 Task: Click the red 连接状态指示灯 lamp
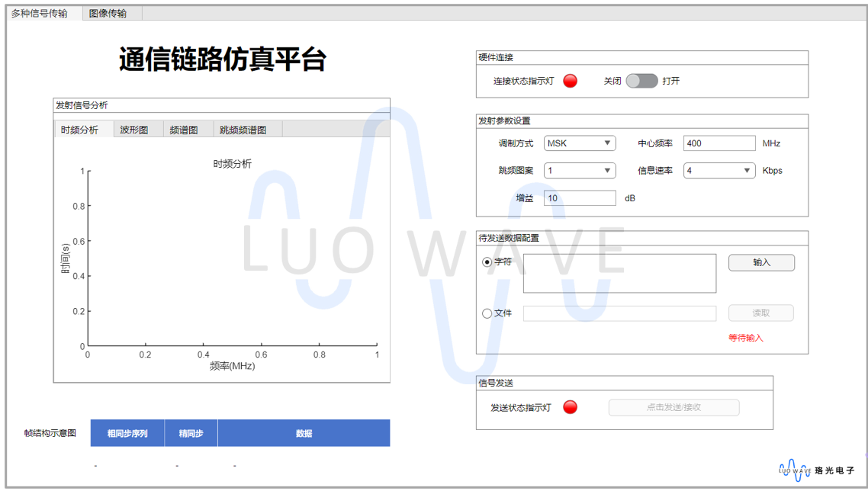570,81
